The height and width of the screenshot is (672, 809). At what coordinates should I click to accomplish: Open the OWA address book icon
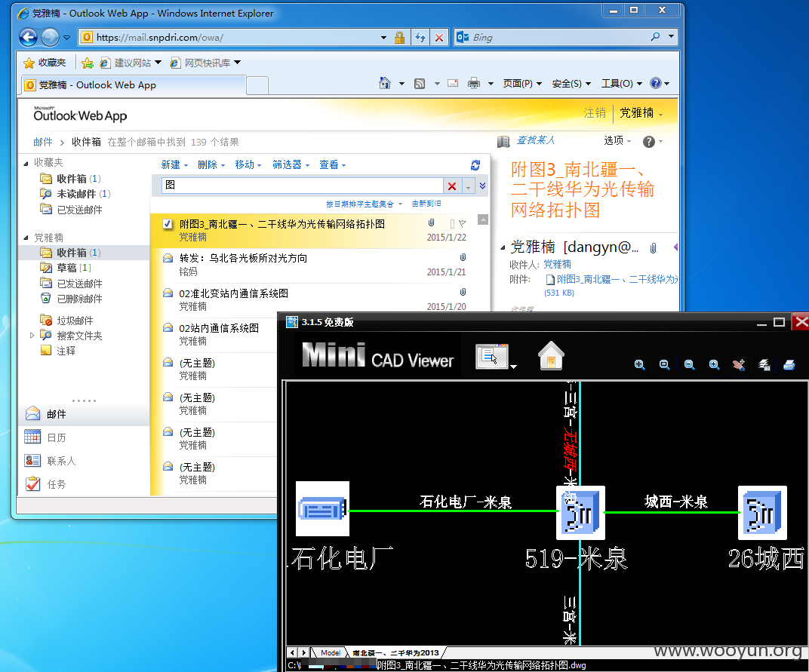pyautogui.click(x=503, y=141)
